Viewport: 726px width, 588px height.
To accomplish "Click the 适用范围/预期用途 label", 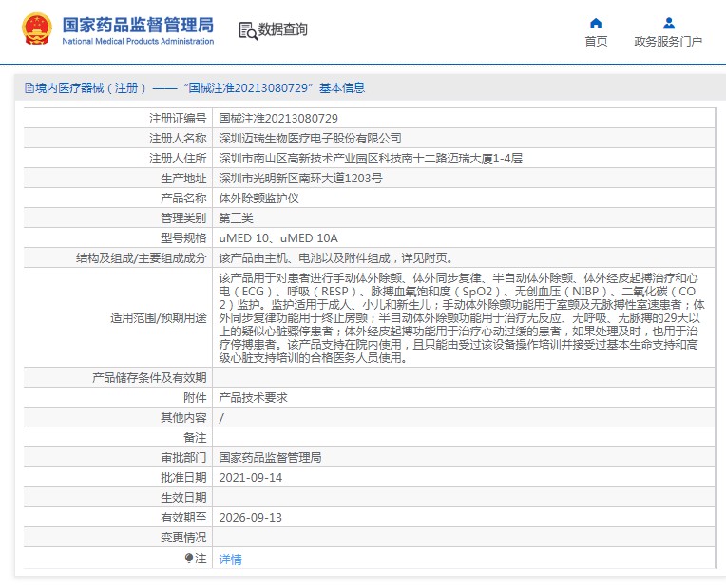I will tap(159, 317).
